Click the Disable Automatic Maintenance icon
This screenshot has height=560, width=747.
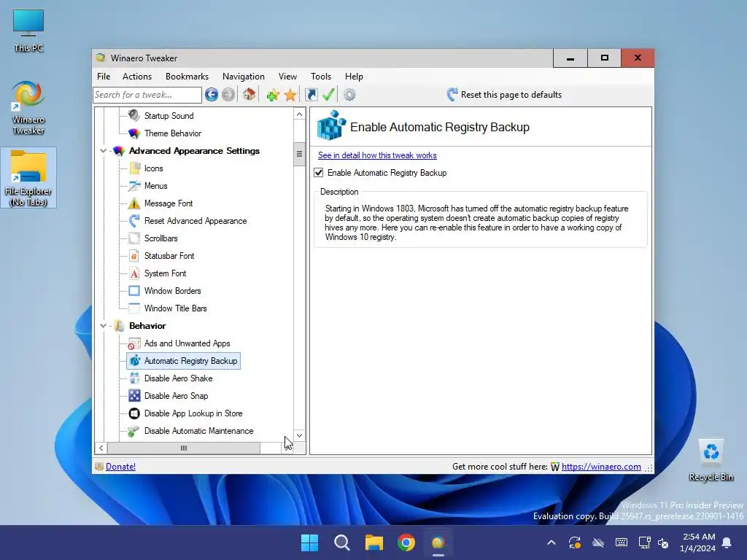click(134, 431)
